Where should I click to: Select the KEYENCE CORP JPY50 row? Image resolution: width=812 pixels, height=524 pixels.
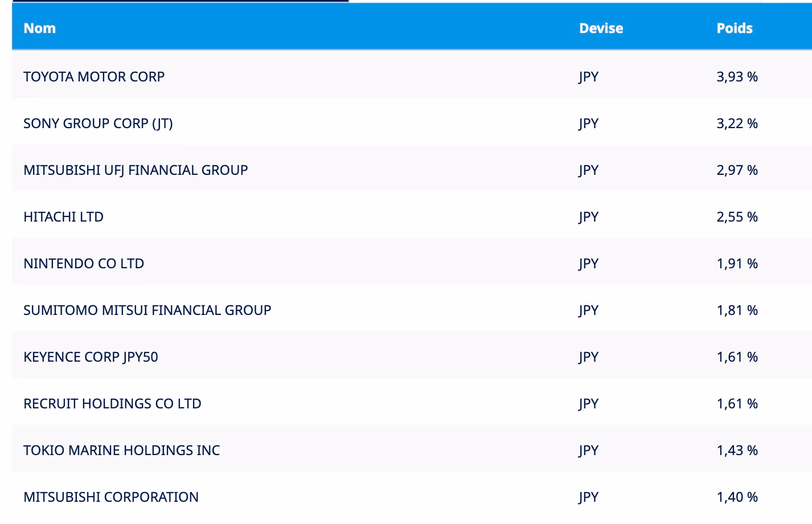pos(91,357)
